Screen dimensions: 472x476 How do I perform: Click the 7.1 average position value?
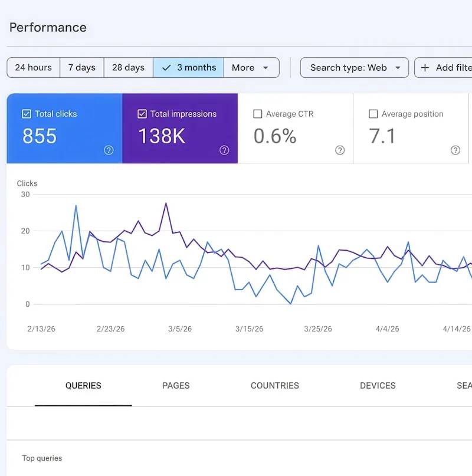coord(382,136)
